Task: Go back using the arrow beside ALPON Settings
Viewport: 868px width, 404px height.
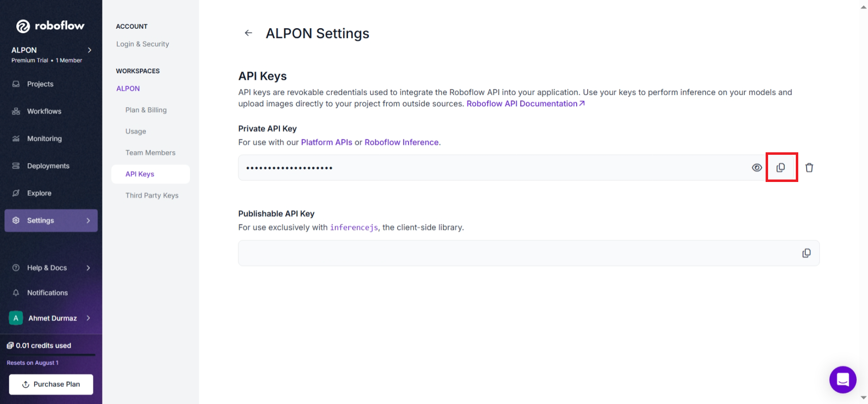Action: 248,33
